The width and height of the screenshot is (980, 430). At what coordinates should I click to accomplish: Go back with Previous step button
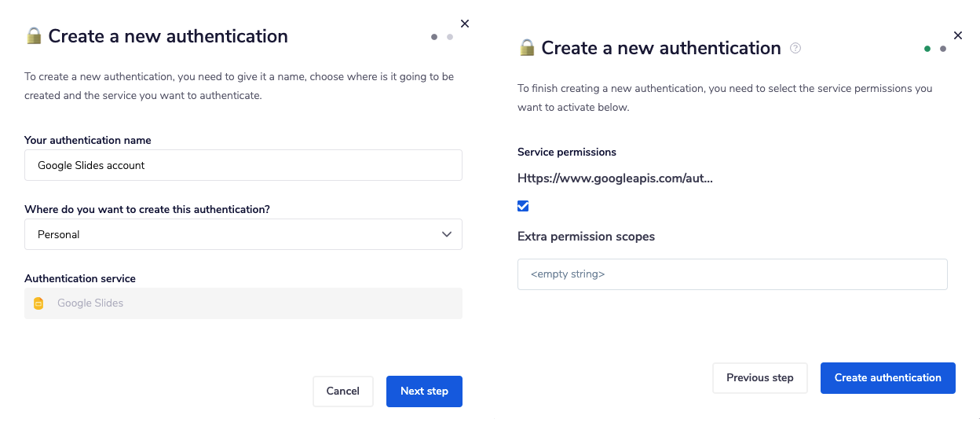(759, 378)
